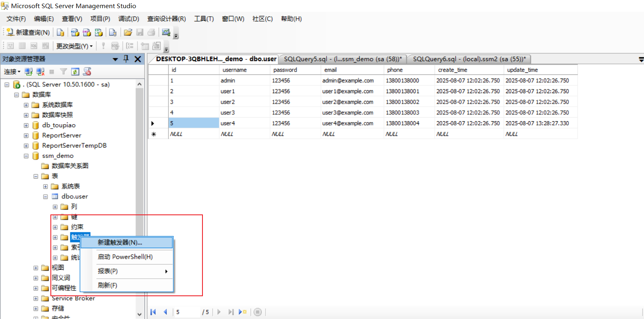Click the cell admin@example.com
The image size is (644, 319).
coord(352,81)
